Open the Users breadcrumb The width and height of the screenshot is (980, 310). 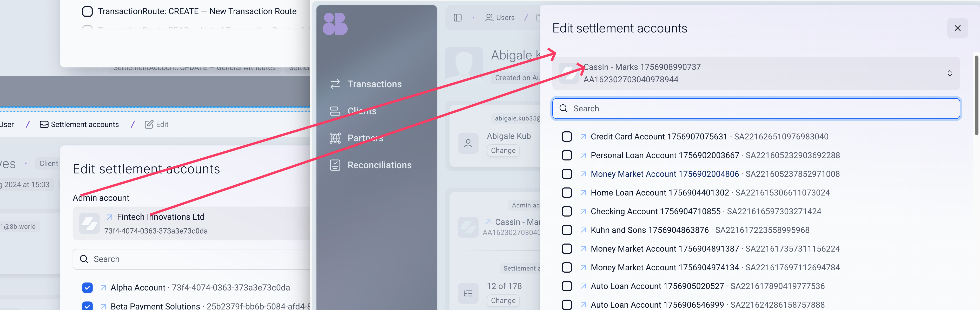(x=500, y=18)
